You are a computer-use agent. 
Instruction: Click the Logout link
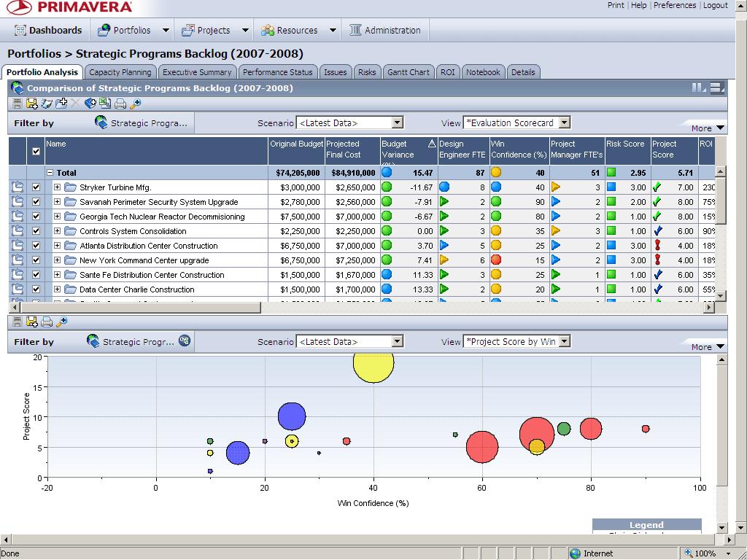715,5
